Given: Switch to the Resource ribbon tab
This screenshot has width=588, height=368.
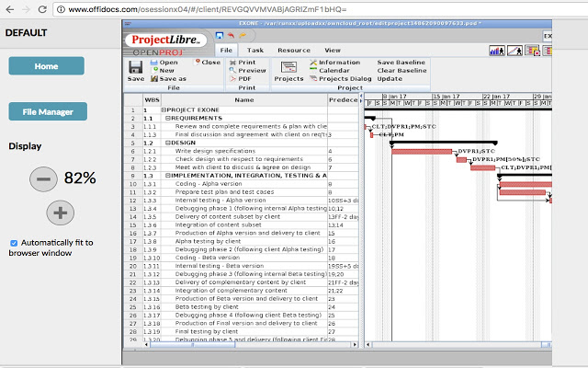Looking at the screenshot, I should (293, 50).
